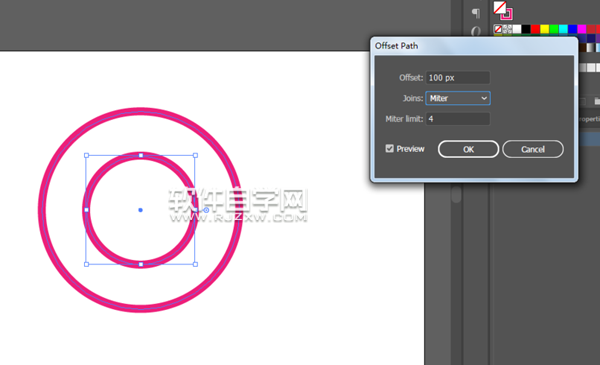Click the Miter limit input field
This screenshot has width=600, height=365.
pyautogui.click(x=458, y=119)
